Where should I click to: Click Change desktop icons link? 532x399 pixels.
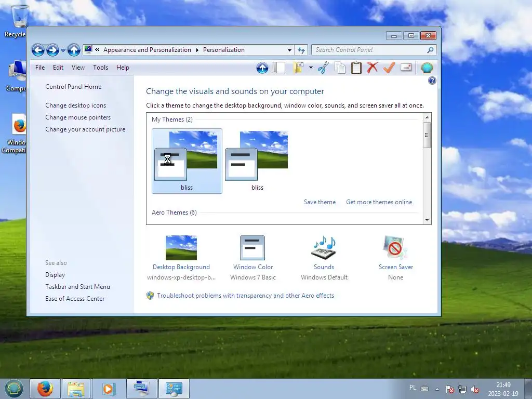point(76,105)
